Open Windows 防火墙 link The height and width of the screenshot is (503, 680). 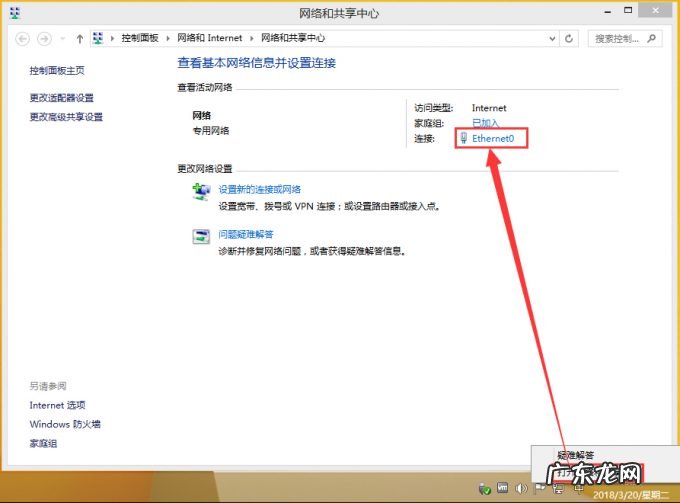tap(65, 424)
